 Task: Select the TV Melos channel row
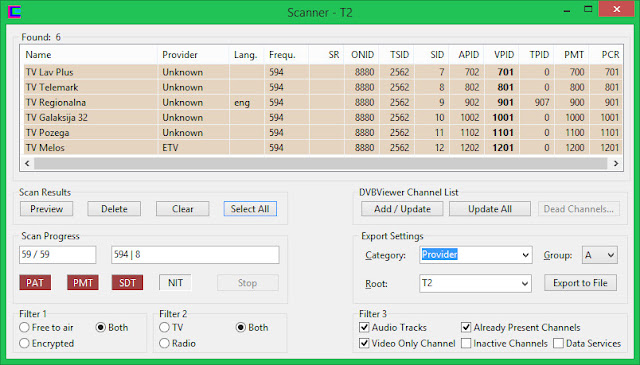pyautogui.click(x=322, y=148)
